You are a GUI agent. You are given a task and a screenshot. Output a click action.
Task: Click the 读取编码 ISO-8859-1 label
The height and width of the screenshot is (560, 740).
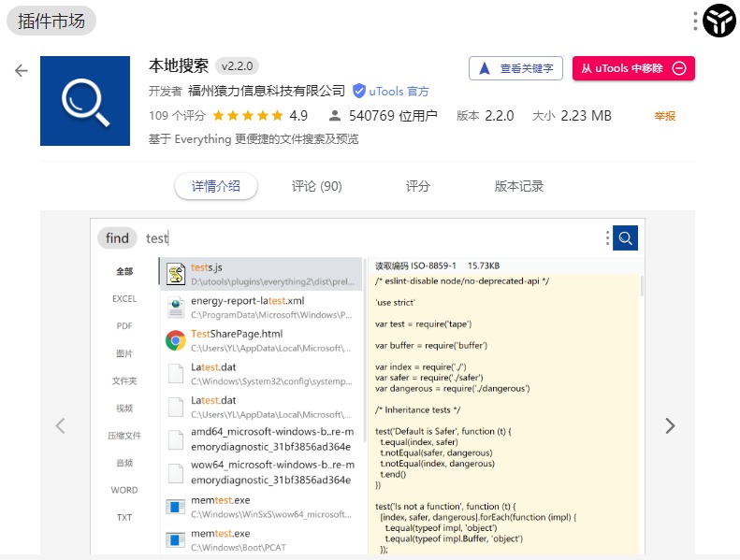click(415, 266)
